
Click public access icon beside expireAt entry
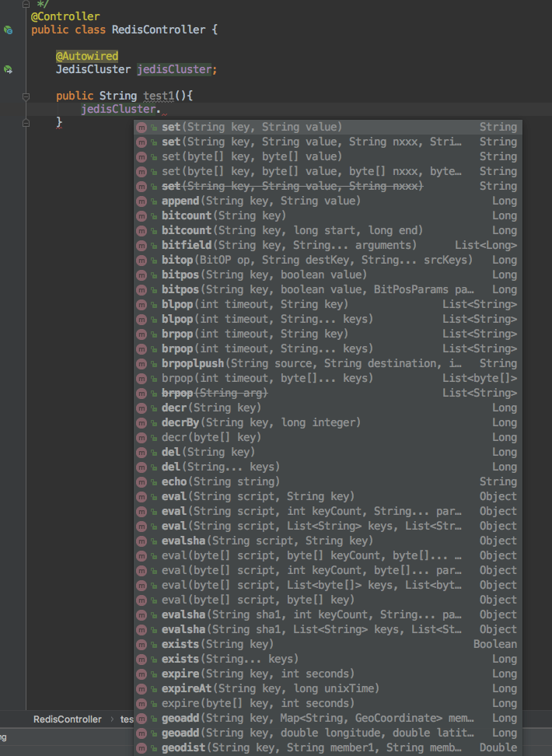154,689
